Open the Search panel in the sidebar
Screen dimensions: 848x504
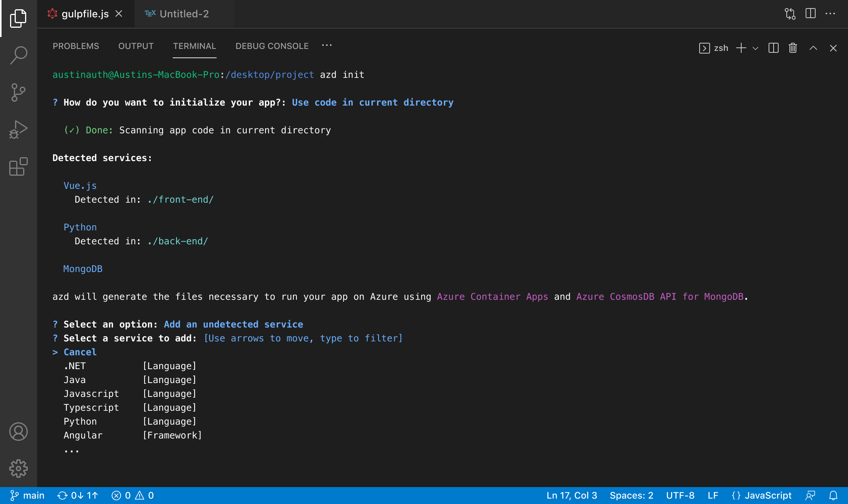pyautogui.click(x=18, y=55)
